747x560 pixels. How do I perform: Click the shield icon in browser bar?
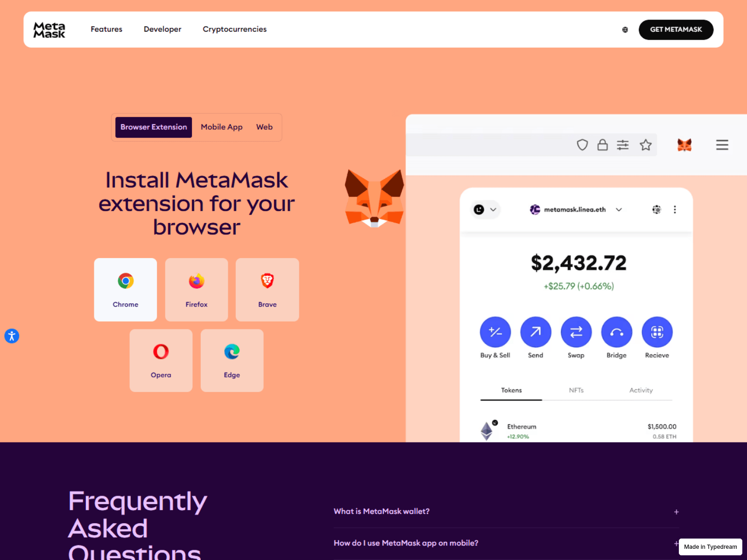coord(582,145)
